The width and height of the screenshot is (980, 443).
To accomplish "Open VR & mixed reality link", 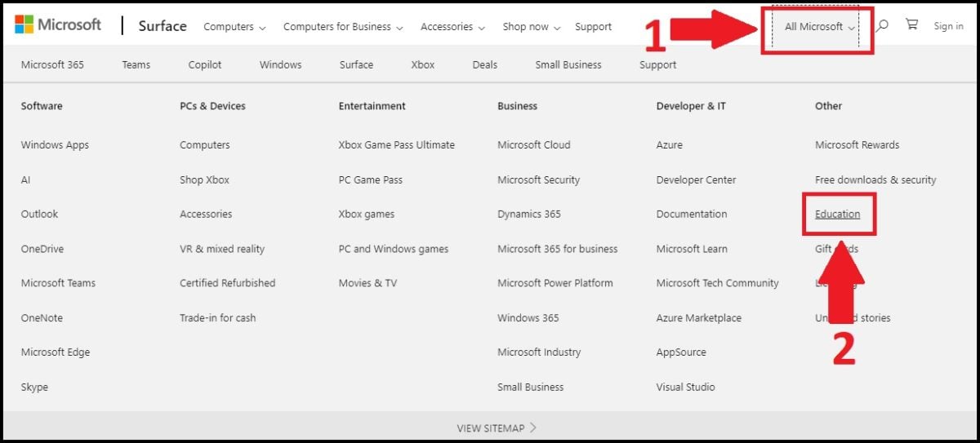I will 222,249.
